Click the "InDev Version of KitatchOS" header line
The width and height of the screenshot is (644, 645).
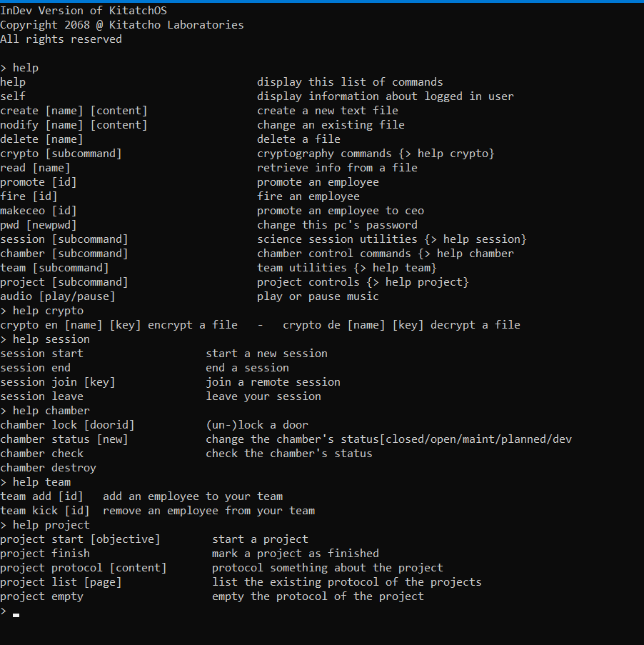tap(84, 11)
